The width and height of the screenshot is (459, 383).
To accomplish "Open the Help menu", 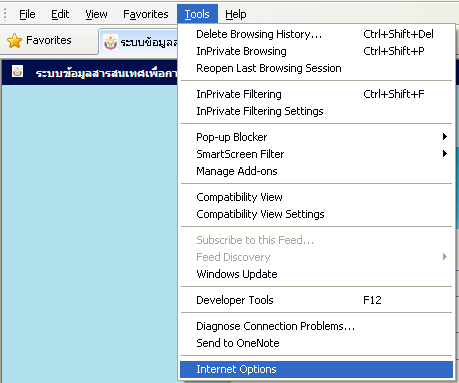I will pos(236,14).
